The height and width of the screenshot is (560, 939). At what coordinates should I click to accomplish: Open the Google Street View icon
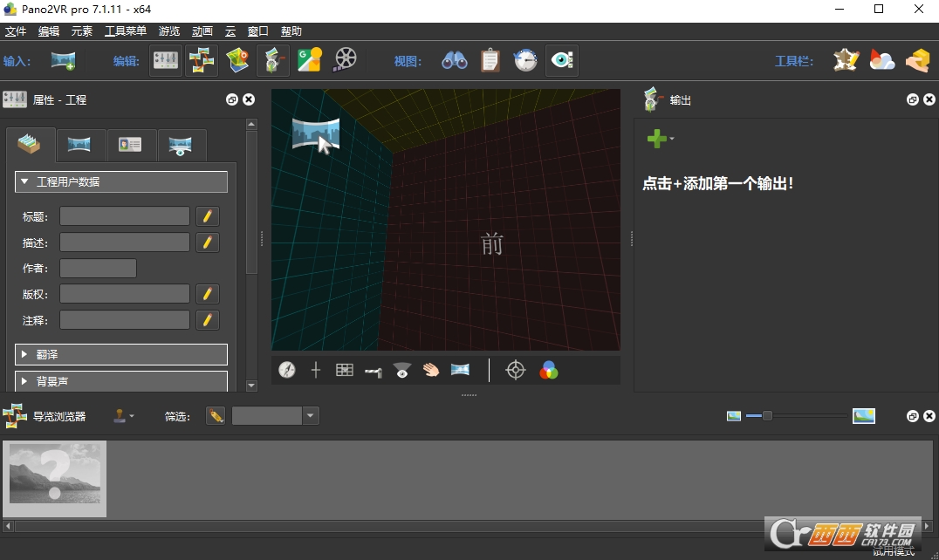310,60
